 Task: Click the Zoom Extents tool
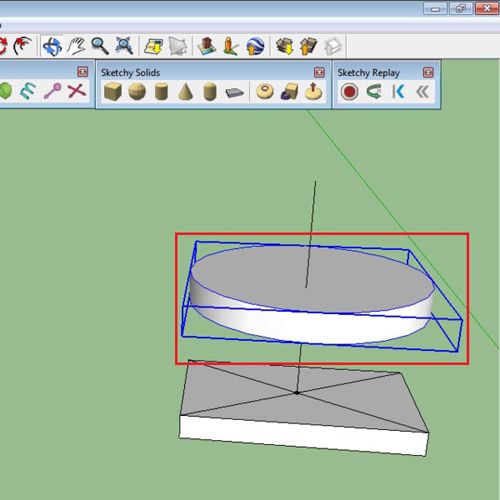point(124,46)
